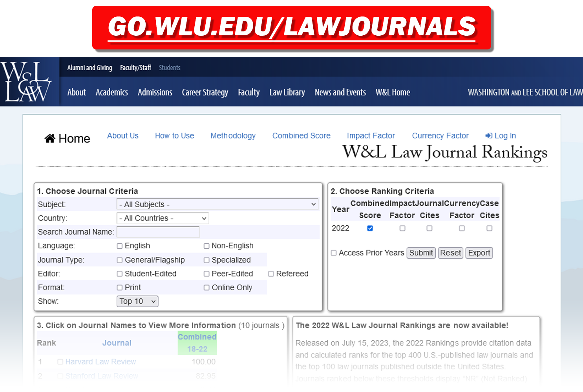Image resolution: width=583 pixels, height=392 pixels.
Task: Open the Alumni and Giving link
Action: [x=90, y=68]
